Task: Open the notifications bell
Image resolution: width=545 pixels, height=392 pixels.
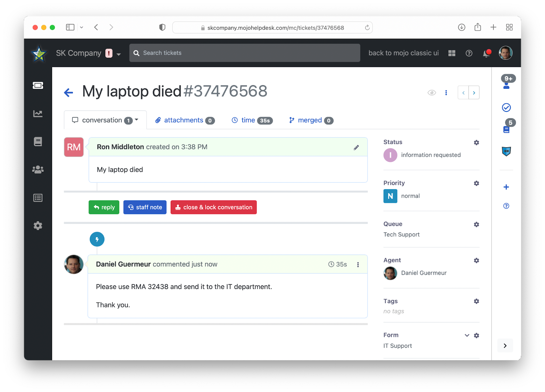Action: click(487, 53)
